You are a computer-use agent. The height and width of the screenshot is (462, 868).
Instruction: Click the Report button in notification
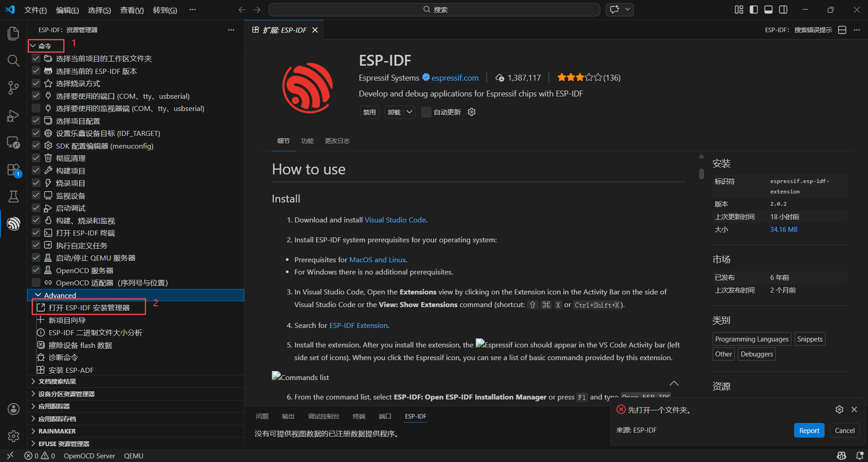[x=809, y=430]
